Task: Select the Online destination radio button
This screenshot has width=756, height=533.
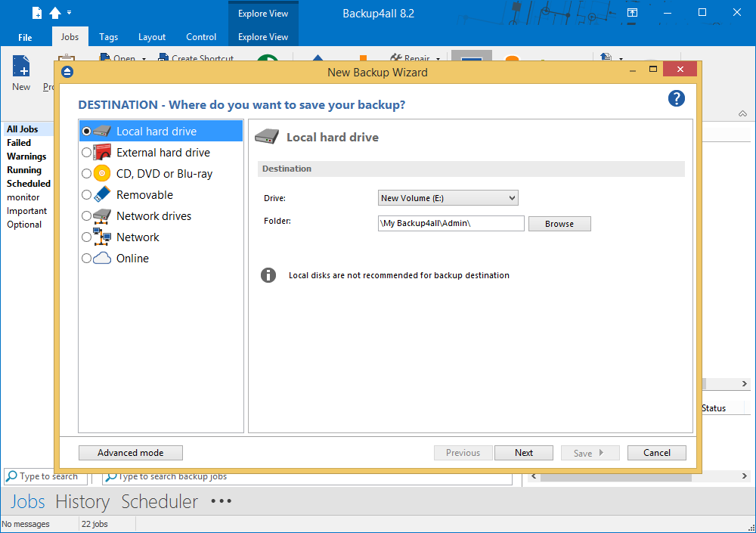Action: [87, 259]
